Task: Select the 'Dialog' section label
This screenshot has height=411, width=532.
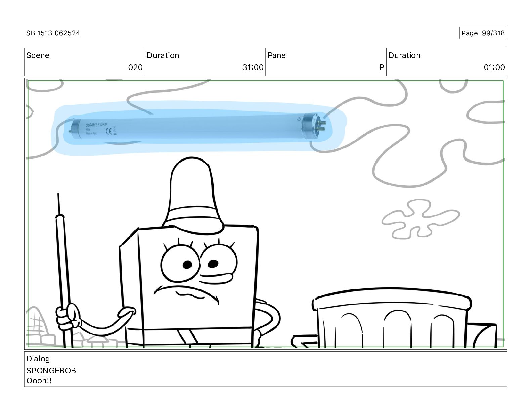Action: (38, 359)
